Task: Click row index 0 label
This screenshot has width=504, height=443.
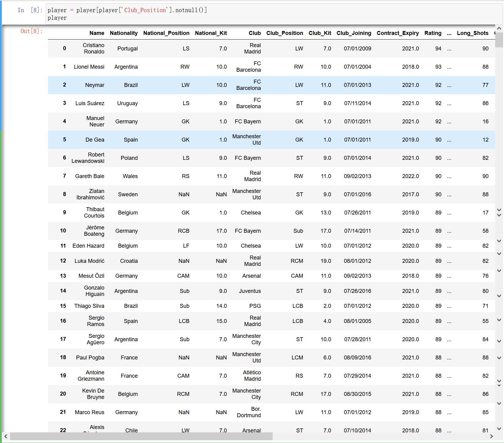Action: click(x=64, y=48)
